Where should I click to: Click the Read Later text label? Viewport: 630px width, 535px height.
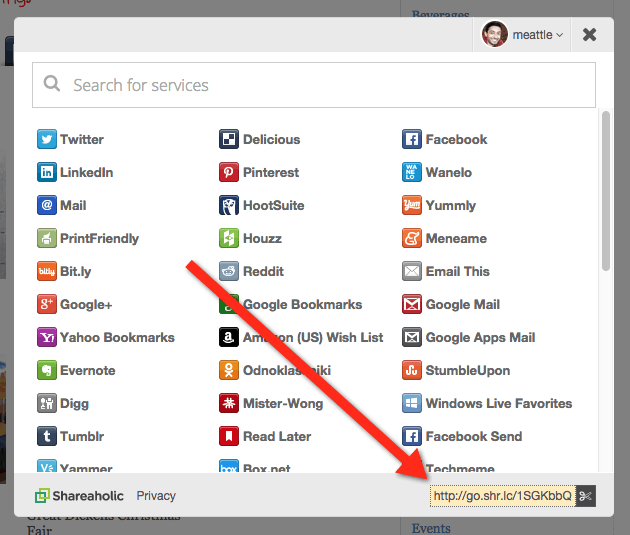pos(277,436)
